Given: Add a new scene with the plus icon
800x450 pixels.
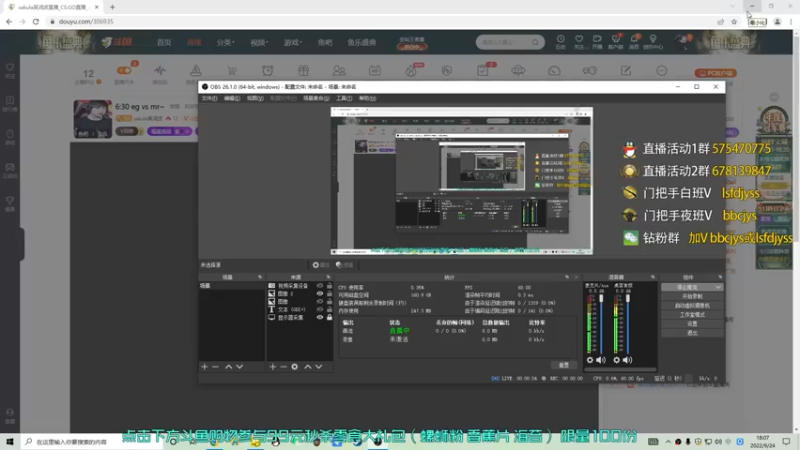Looking at the screenshot, I should click(205, 367).
